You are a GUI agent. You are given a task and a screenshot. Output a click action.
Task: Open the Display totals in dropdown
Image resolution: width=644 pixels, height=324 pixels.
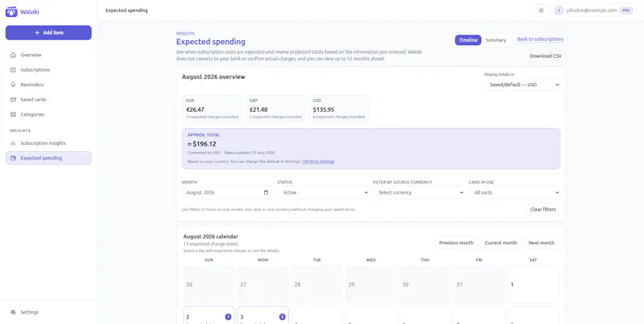point(522,84)
